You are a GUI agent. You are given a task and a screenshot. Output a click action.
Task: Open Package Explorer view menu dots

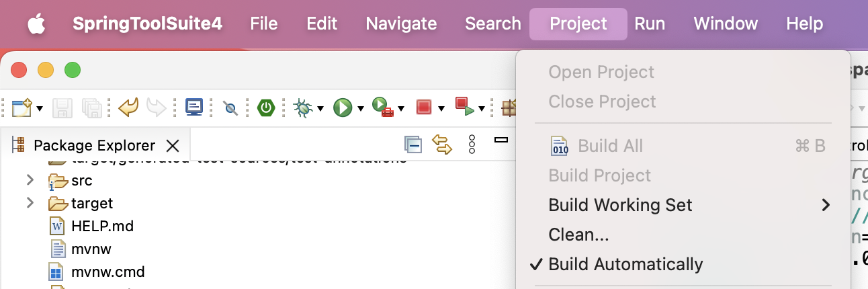[472, 144]
